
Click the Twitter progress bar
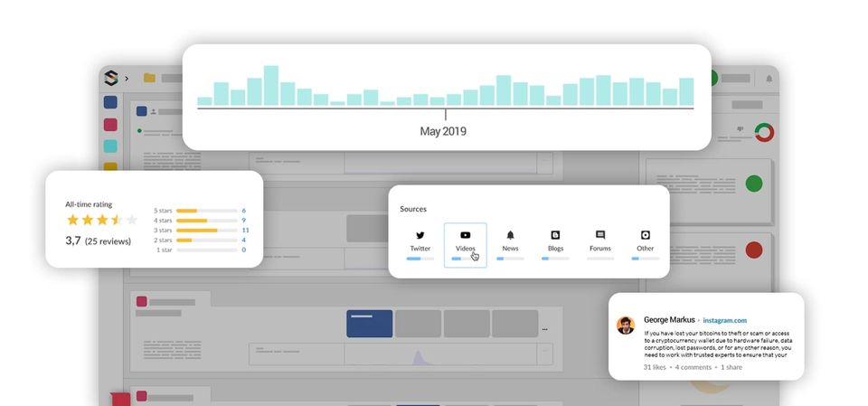[420, 259]
